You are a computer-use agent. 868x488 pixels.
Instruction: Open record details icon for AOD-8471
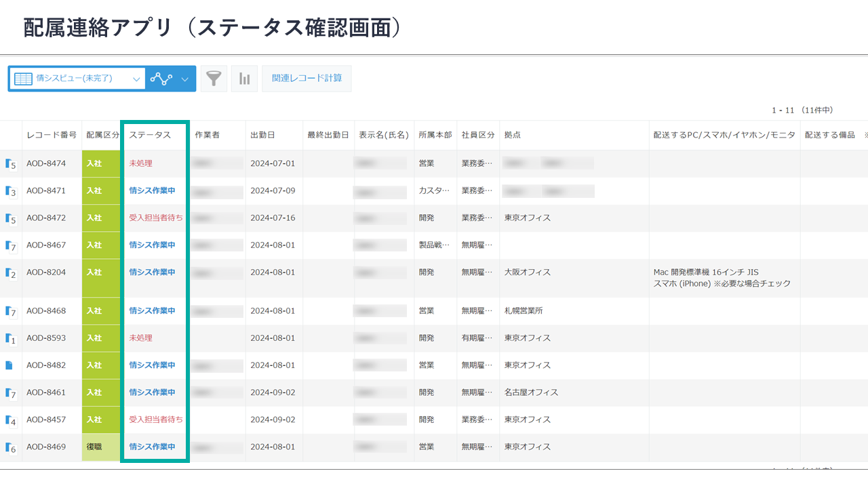9,191
